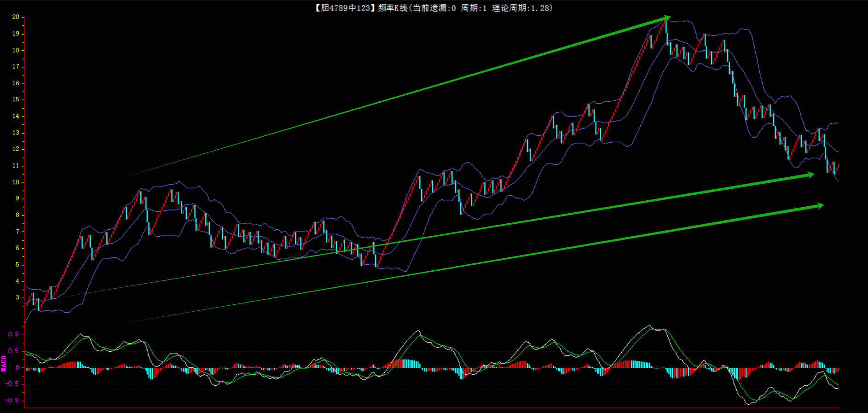Click the price axis label 3
Screen dimensions: 868x413
click(x=17, y=297)
